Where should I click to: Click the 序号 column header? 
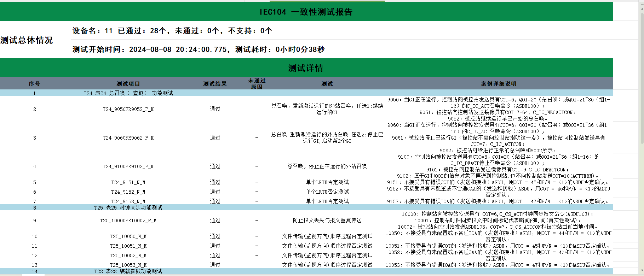pos(34,84)
